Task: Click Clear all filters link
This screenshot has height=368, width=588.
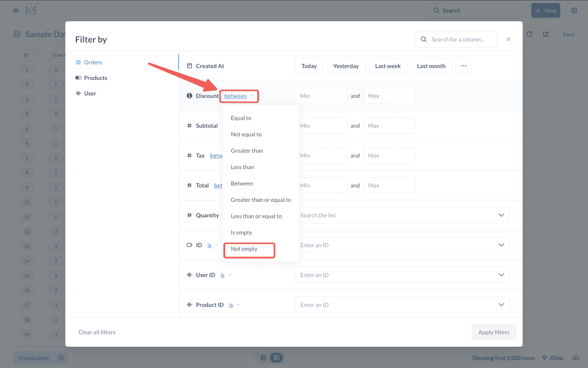Action: (x=96, y=332)
